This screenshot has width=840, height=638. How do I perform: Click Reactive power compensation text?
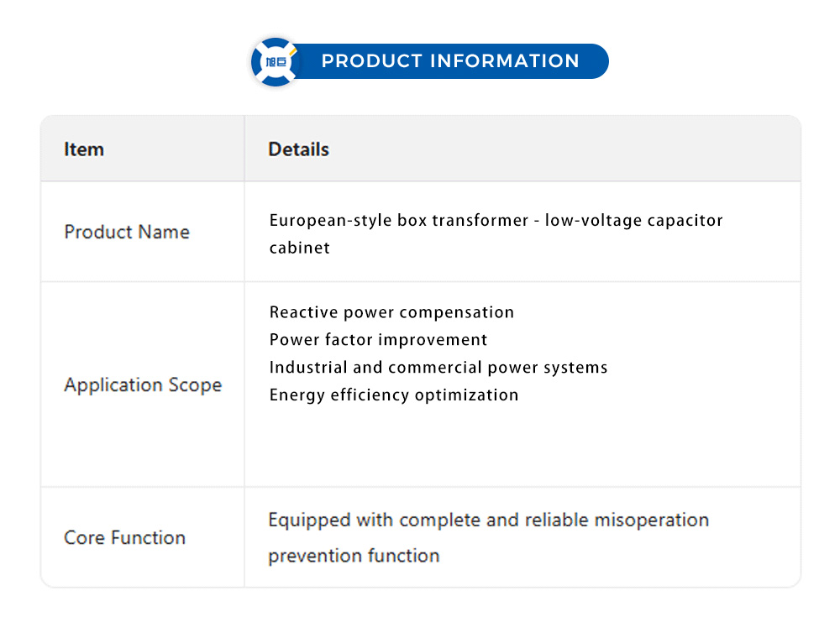[391, 312]
